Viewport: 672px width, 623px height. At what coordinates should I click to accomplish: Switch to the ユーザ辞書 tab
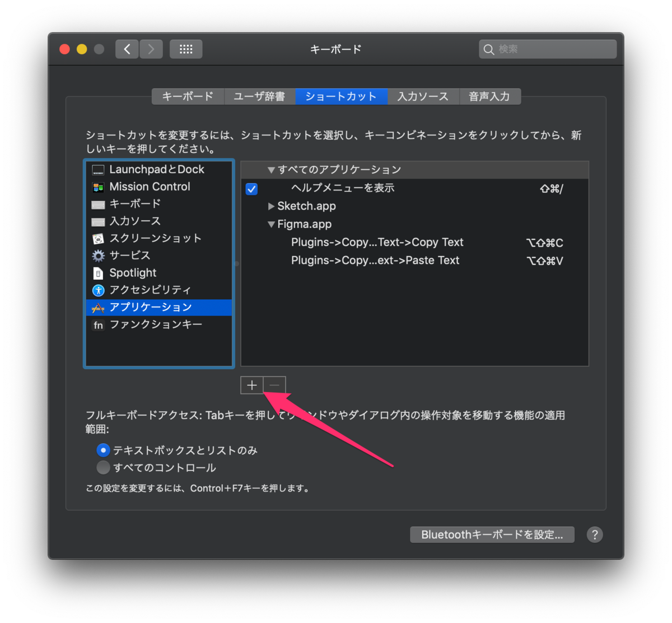click(259, 96)
